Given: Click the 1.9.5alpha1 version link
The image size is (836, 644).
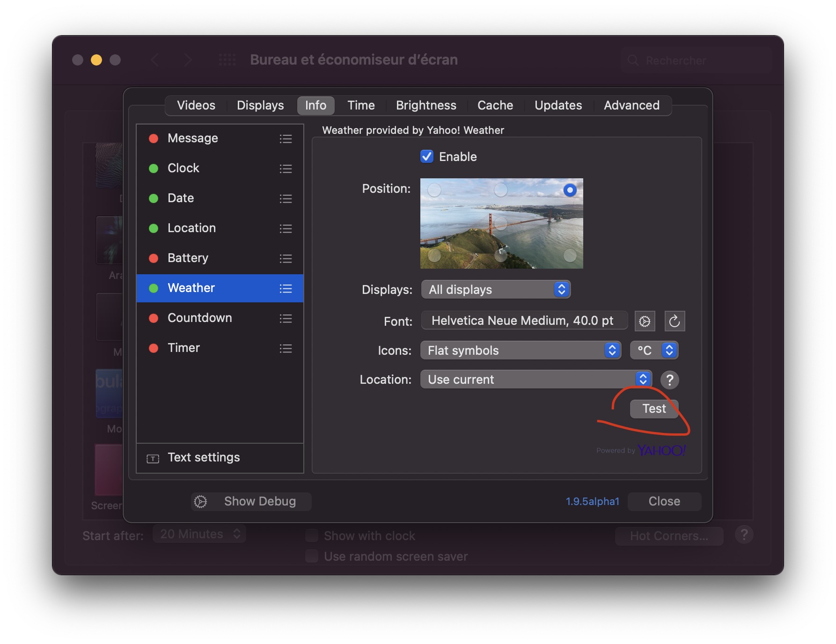Looking at the screenshot, I should point(593,501).
